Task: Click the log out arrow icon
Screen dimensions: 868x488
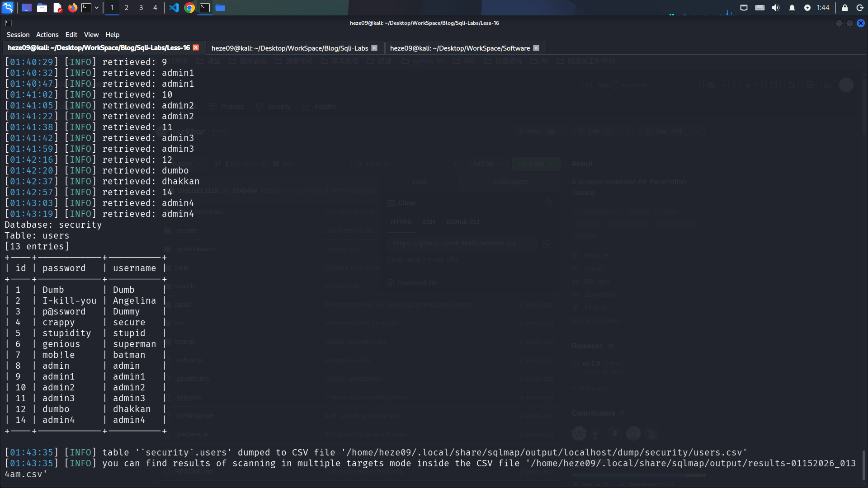Action: coord(860,8)
